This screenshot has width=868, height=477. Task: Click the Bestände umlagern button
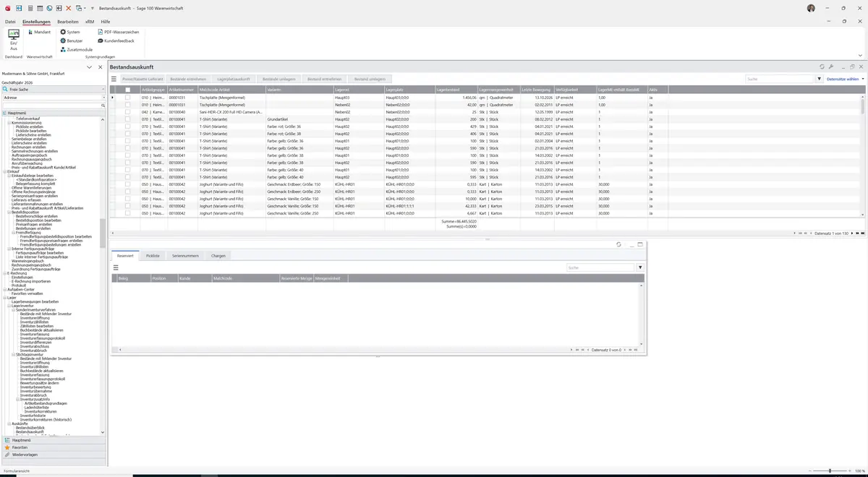(278, 79)
